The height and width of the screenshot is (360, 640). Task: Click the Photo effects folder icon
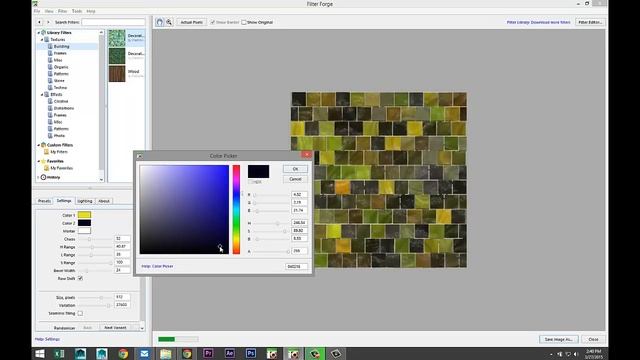tap(50, 135)
